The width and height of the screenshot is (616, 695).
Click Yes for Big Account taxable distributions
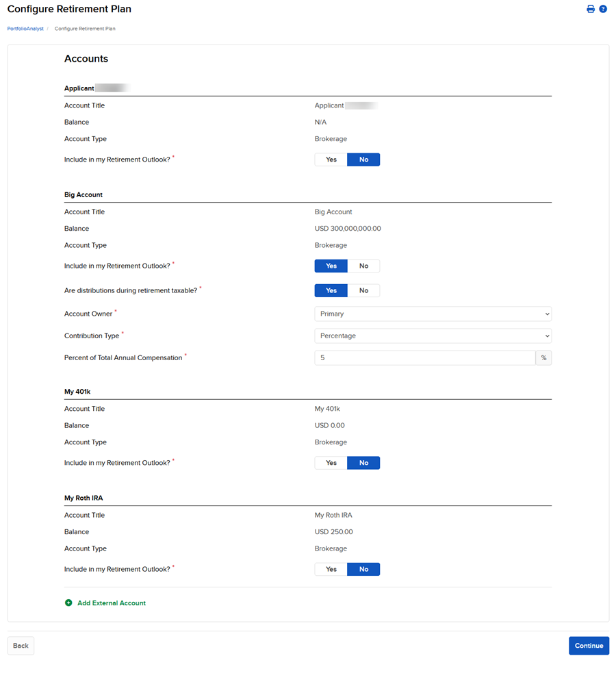pos(331,291)
